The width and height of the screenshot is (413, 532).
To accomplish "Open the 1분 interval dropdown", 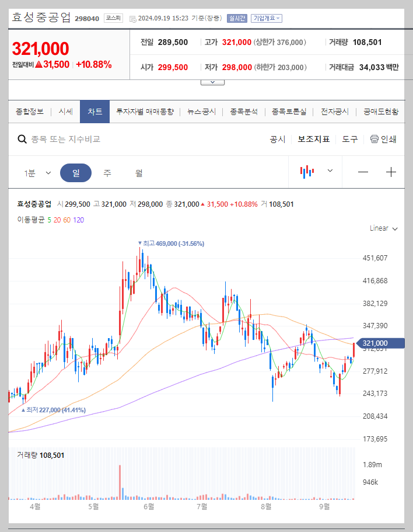I will point(36,171).
